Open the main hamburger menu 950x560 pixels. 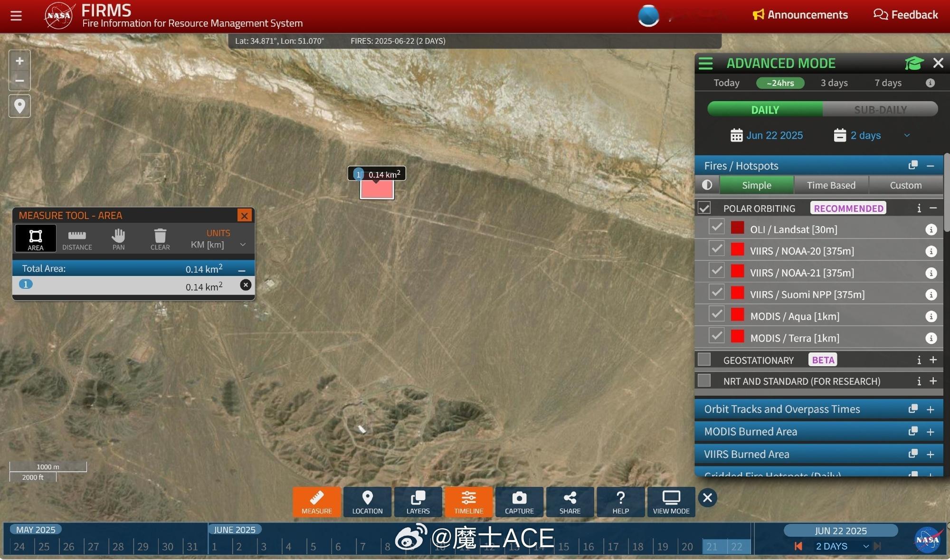(x=16, y=16)
